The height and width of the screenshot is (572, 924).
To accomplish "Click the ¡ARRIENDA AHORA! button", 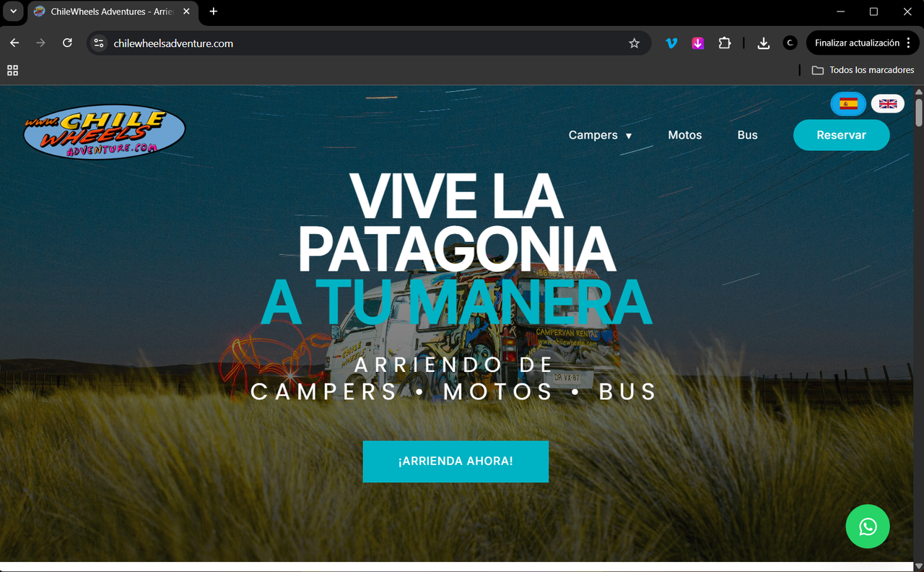I will point(456,461).
